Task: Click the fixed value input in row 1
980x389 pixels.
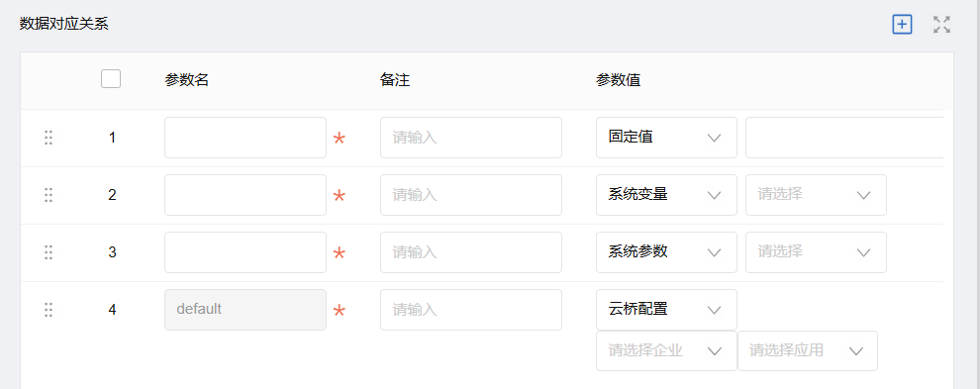Action: [x=844, y=138]
